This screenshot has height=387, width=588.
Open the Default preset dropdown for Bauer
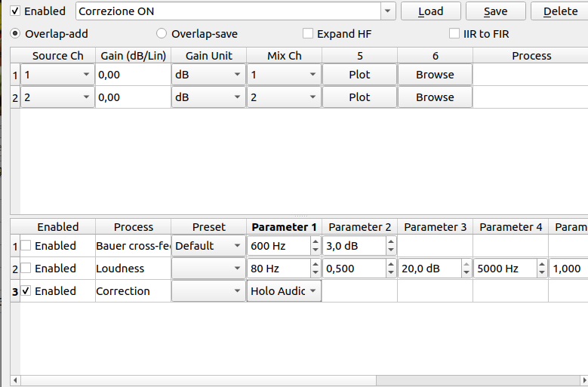pyautogui.click(x=237, y=246)
